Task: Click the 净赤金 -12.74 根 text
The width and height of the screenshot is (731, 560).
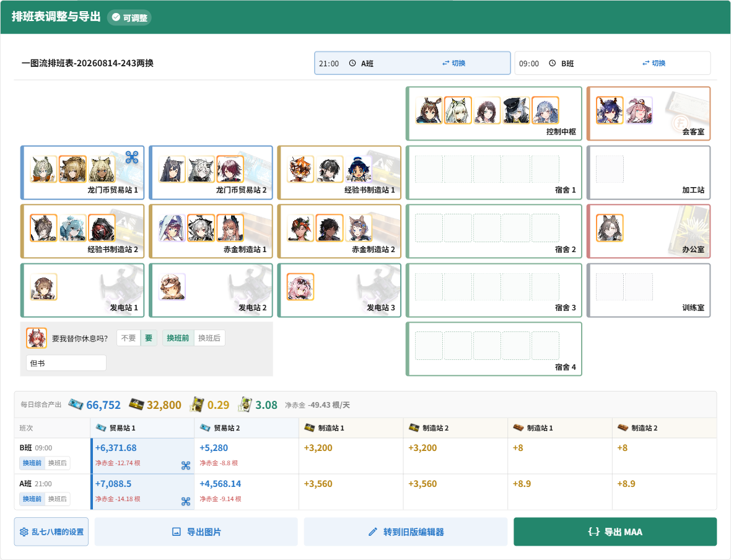Action: pos(118,463)
